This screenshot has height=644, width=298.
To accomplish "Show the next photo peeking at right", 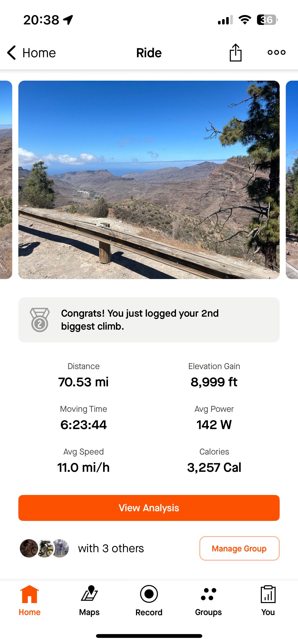I will click(x=292, y=180).
